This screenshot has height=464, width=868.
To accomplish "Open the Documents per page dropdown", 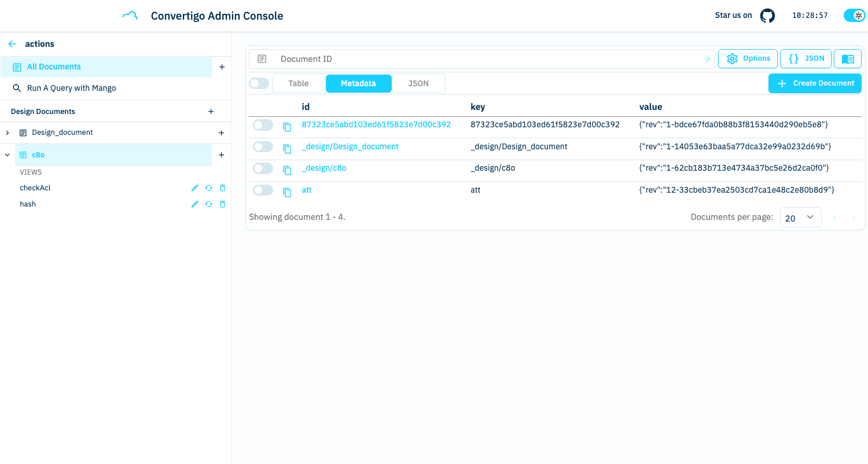I will [x=800, y=218].
